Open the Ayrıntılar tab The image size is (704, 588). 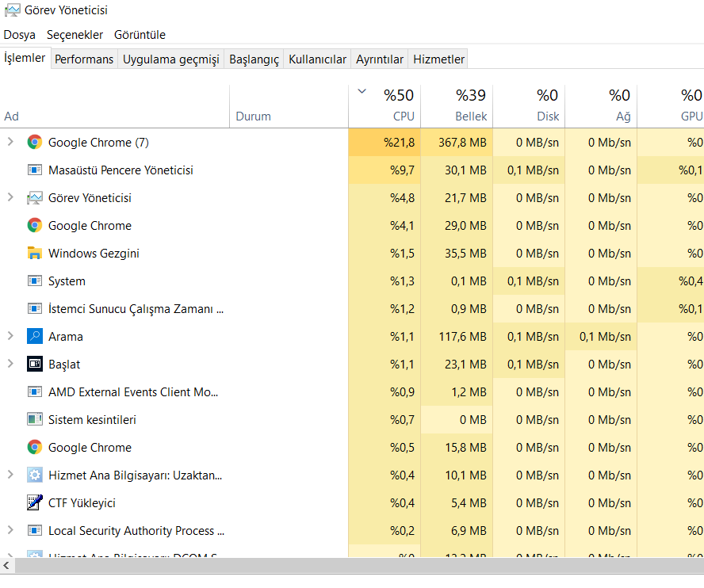click(380, 59)
